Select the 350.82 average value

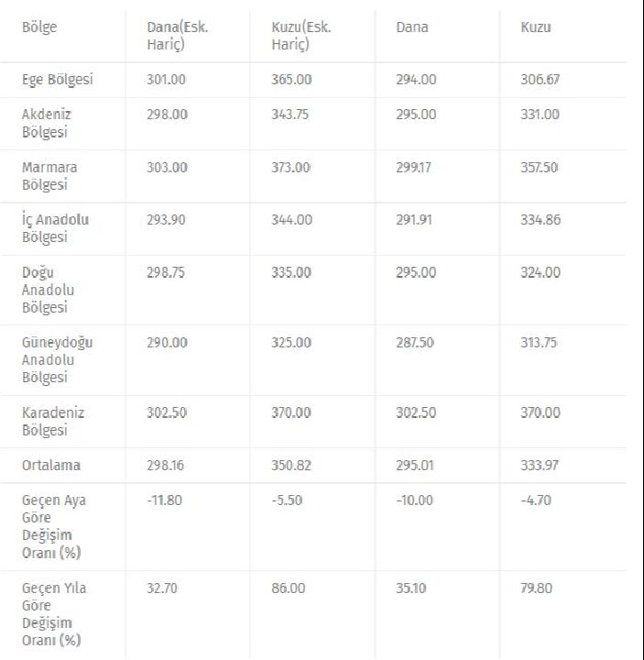click(291, 466)
